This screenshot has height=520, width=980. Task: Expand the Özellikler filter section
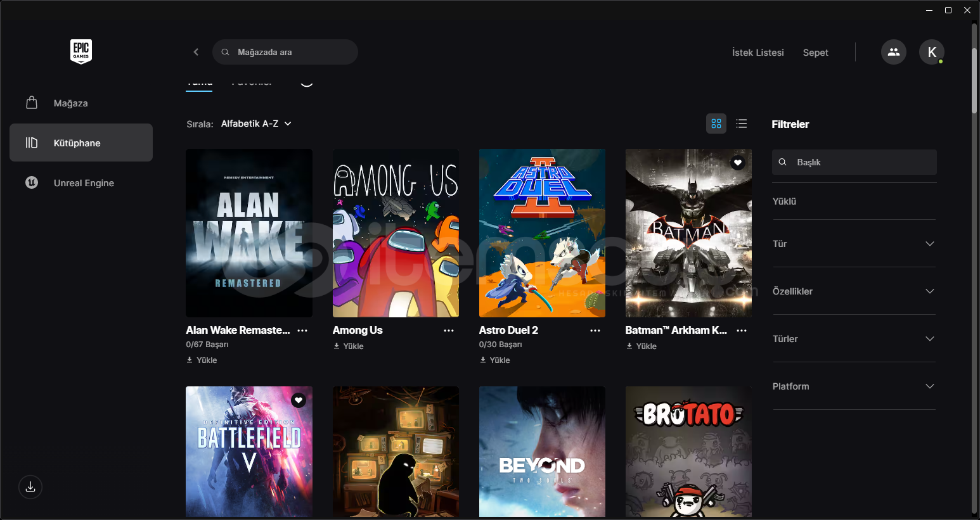[854, 291]
